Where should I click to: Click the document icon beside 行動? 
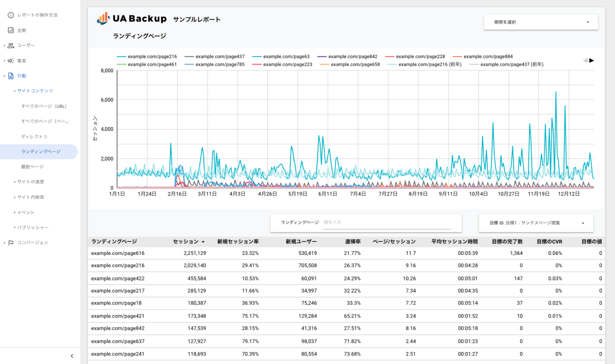(11, 76)
